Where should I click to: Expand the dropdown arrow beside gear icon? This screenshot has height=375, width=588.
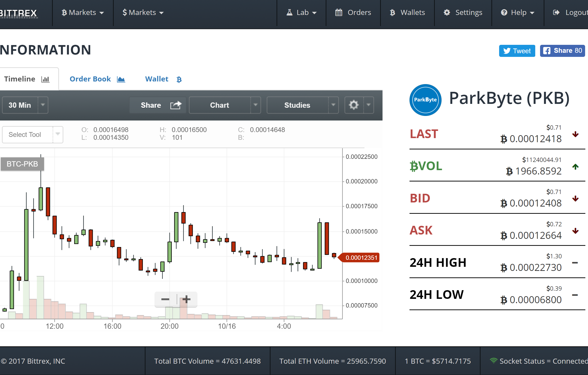coord(369,105)
